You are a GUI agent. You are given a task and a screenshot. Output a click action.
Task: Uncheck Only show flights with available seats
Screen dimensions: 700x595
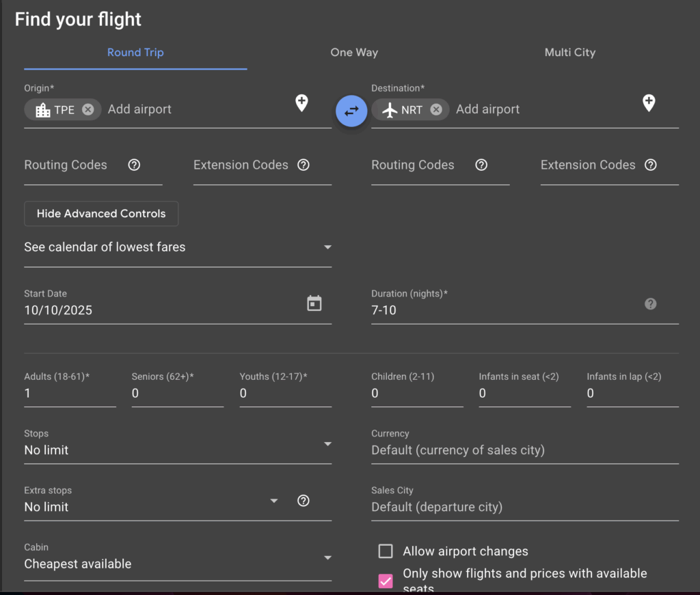click(x=386, y=581)
